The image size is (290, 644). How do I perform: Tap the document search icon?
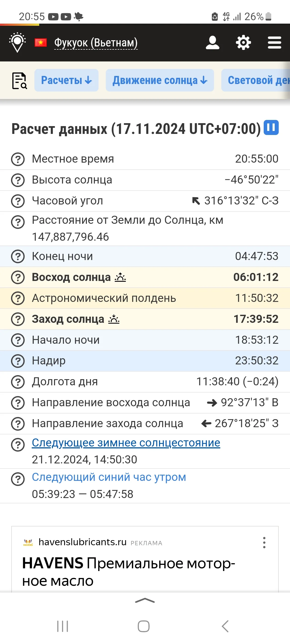point(20,80)
